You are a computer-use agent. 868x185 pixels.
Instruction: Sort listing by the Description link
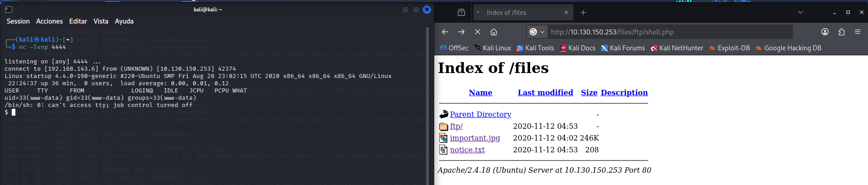[x=624, y=92]
